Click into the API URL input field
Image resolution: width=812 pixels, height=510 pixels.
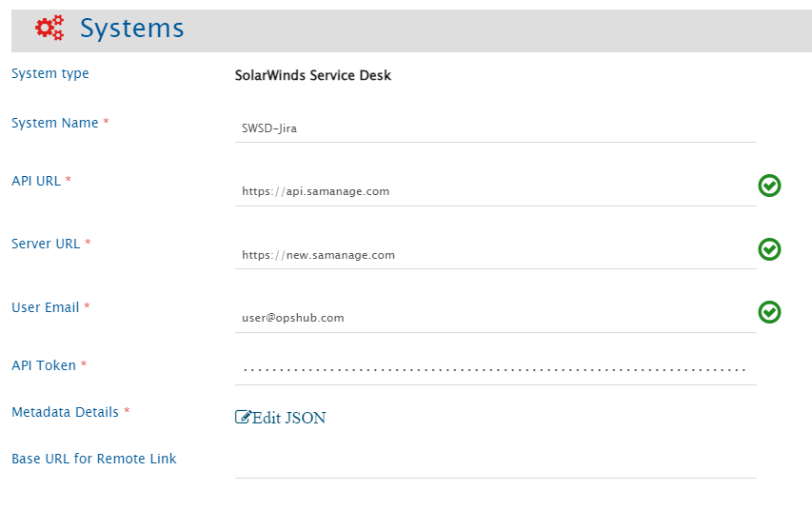[495, 191]
